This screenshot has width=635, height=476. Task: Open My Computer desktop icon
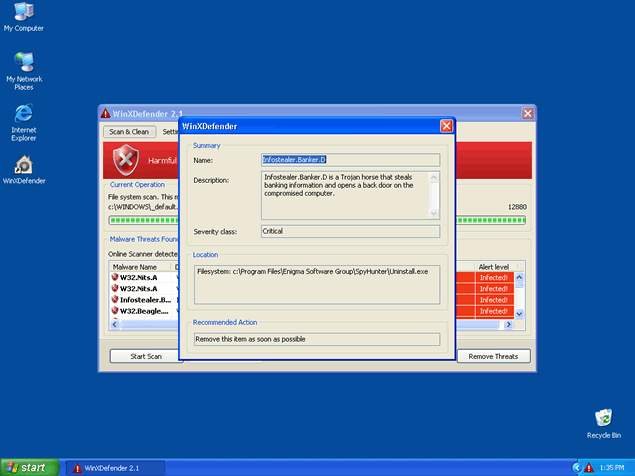pos(23,14)
